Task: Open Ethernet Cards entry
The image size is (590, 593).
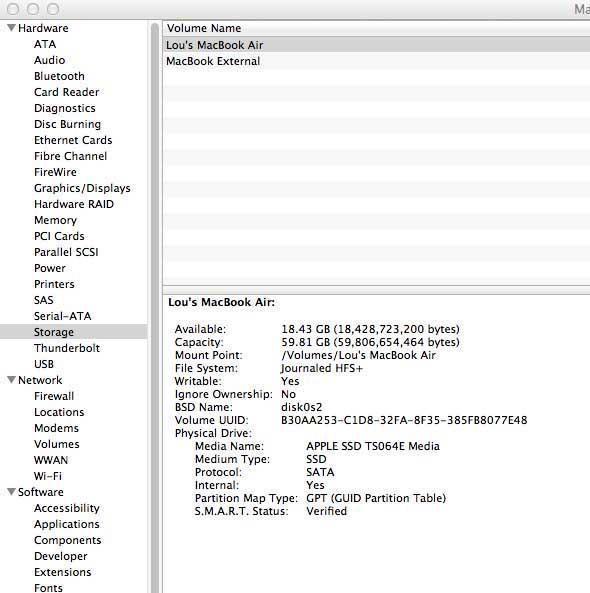Action: (x=73, y=140)
